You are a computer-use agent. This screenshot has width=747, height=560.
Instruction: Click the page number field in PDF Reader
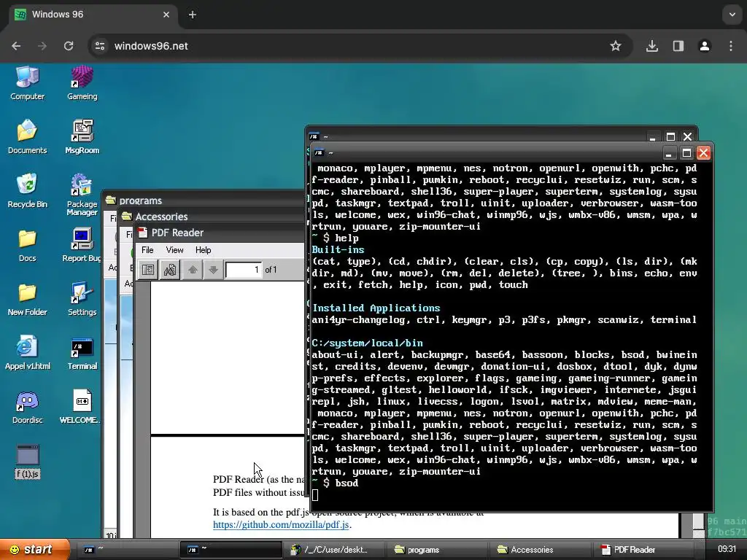tap(244, 270)
